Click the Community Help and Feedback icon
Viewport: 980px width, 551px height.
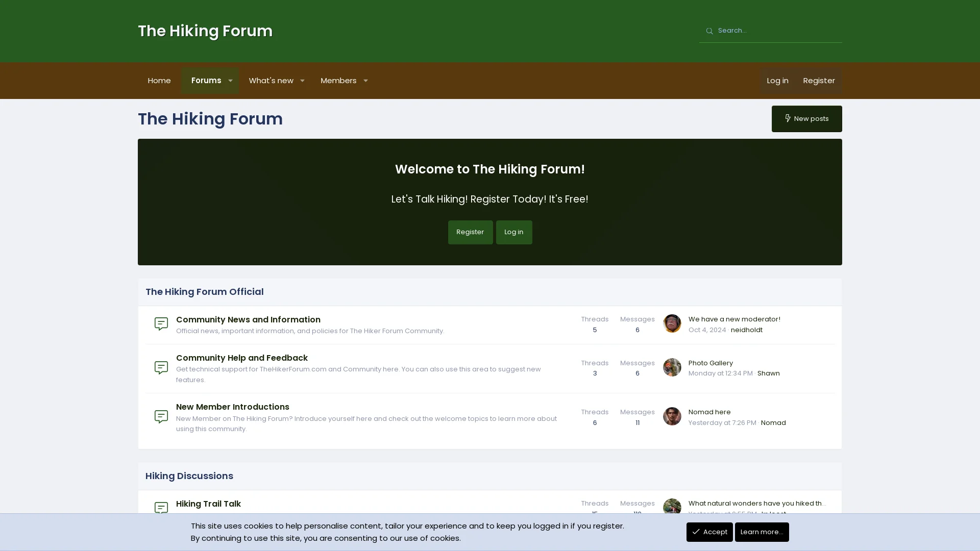coord(161,367)
